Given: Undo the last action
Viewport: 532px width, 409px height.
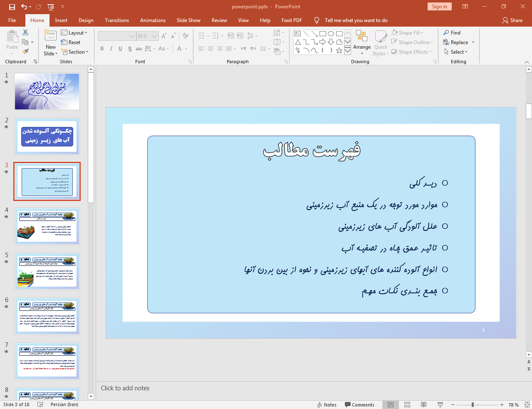Looking at the screenshot, I should [x=24, y=7].
